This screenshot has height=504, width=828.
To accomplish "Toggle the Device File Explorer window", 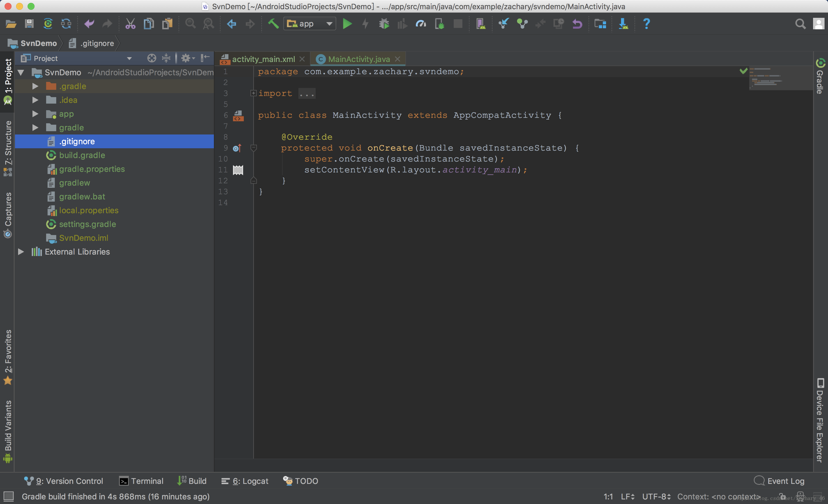I will tap(820, 420).
